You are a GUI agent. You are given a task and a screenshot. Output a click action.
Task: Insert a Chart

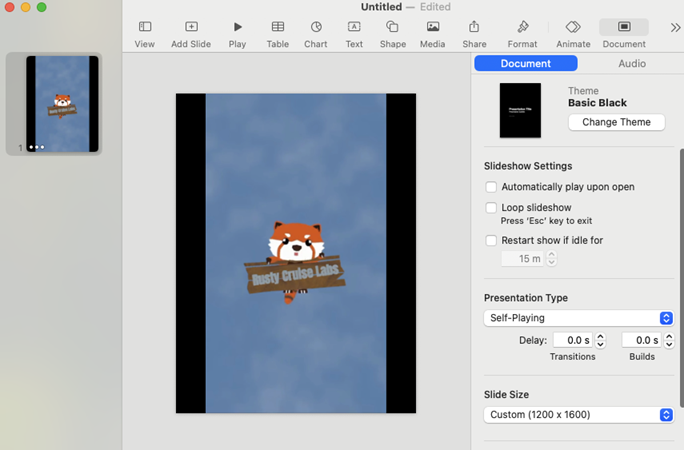tap(316, 34)
